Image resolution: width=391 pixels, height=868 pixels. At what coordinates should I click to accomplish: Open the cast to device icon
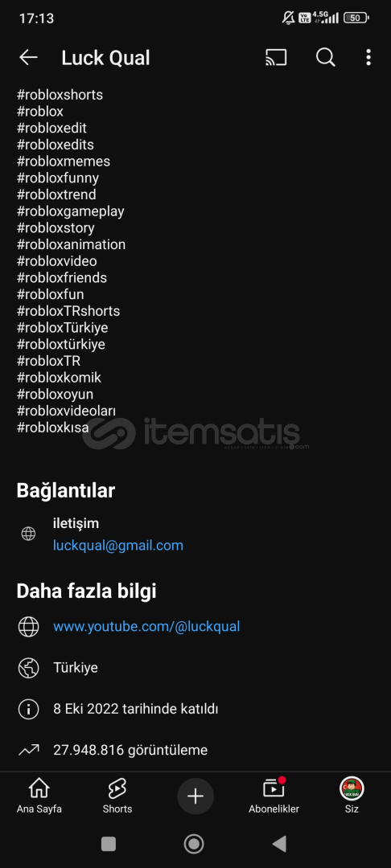[276, 58]
